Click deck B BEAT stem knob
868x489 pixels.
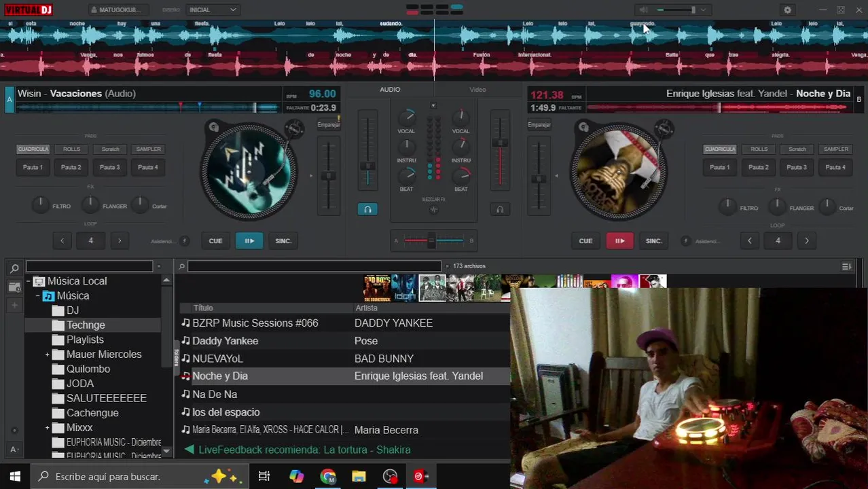point(461,175)
